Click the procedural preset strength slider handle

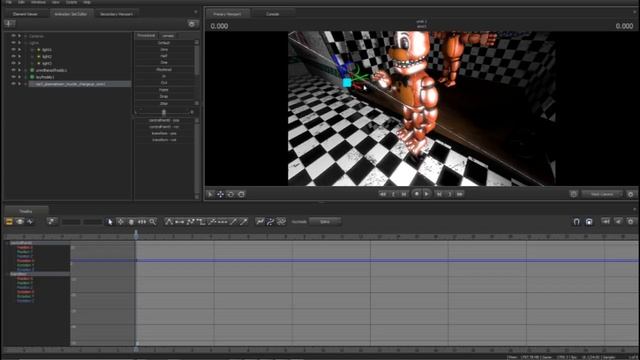pos(164,112)
